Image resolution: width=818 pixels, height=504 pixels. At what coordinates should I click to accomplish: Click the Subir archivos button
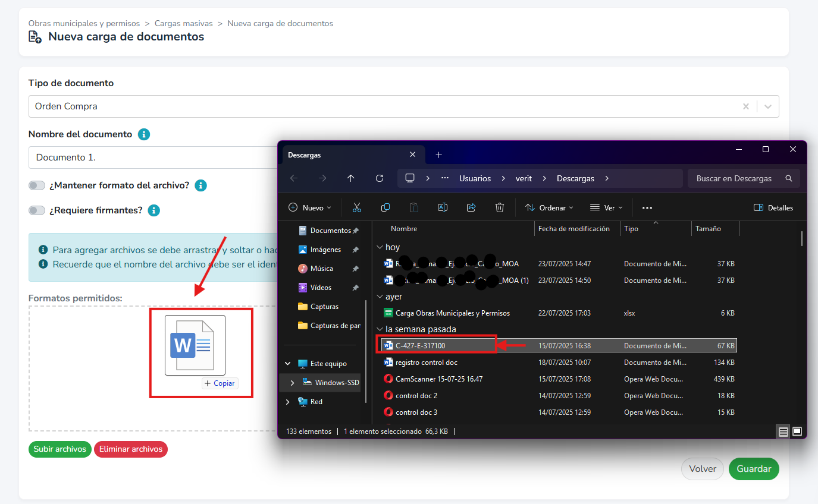(x=60, y=449)
